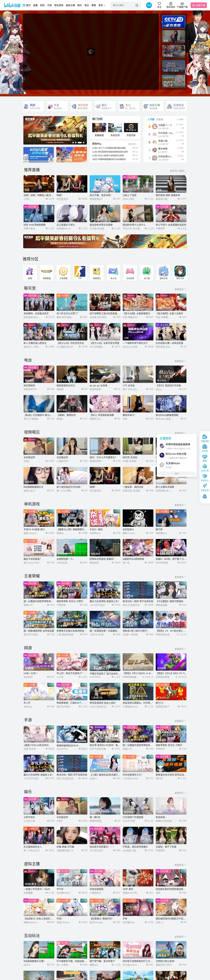Open the 网游 category card
Screen dimensions: 210x980
coord(34,106)
